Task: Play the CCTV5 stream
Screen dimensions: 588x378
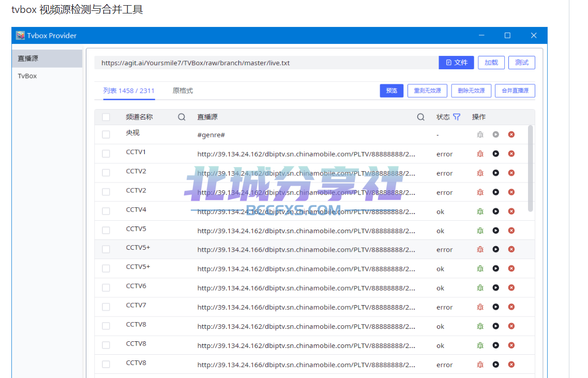Action: [496, 231]
